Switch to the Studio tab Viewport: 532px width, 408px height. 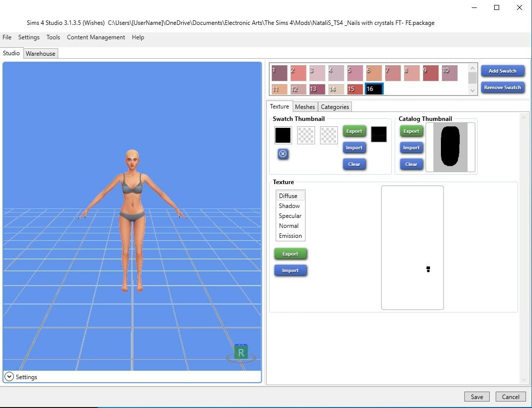pyautogui.click(x=11, y=53)
